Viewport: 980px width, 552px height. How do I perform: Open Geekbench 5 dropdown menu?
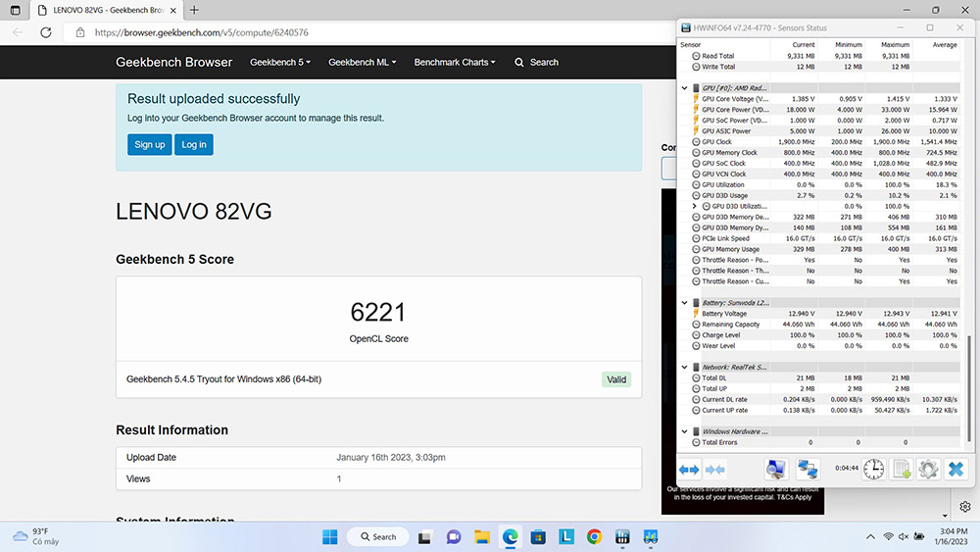pos(280,62)
